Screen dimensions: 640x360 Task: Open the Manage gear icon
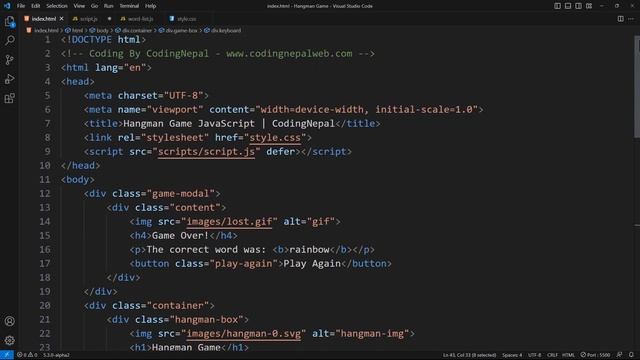point(9,340)
